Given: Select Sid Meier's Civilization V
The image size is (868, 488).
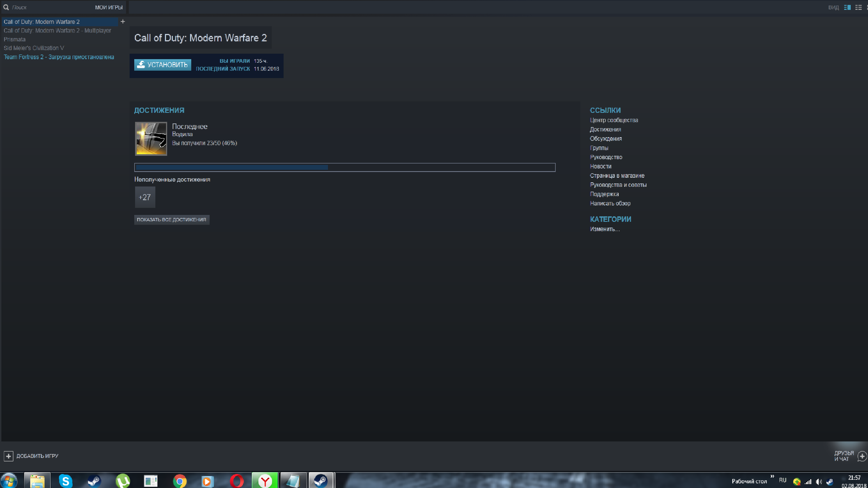Looking at the screenshot, I should (34, 48).
